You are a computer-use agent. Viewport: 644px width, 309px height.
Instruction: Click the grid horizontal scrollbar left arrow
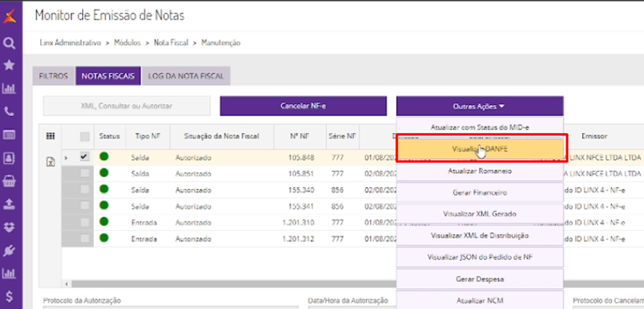pos(66,284)
